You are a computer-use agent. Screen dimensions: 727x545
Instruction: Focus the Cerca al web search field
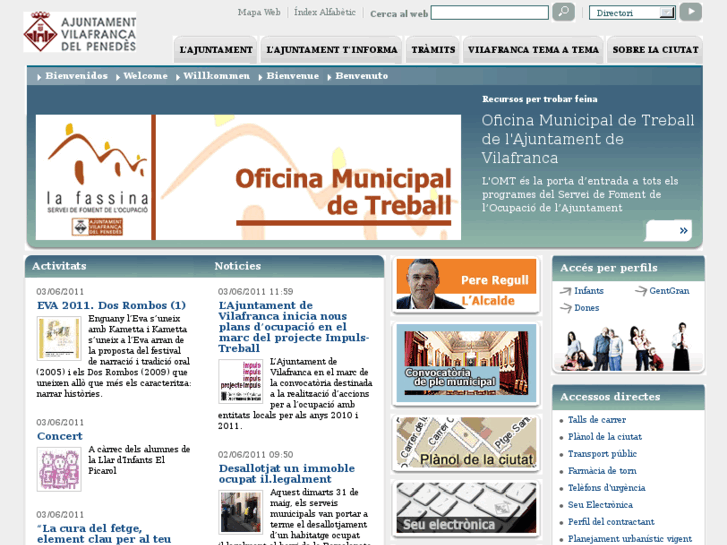click(x=490, y=13)
